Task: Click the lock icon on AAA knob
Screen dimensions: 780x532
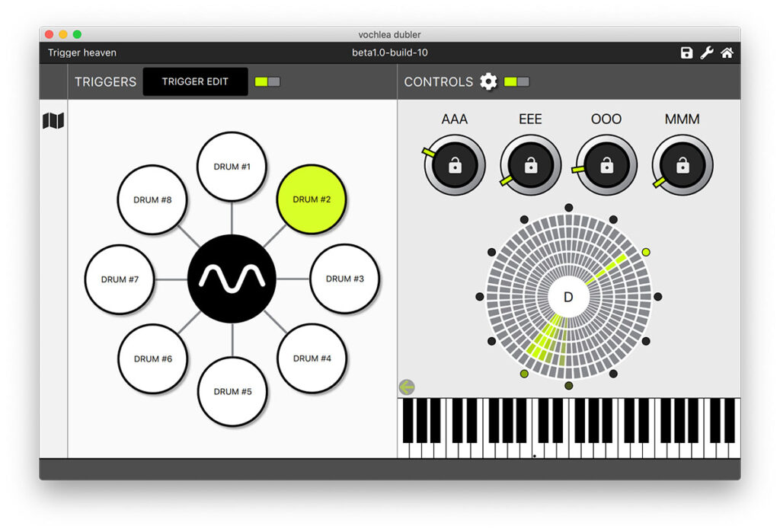Action: point(455,165)
